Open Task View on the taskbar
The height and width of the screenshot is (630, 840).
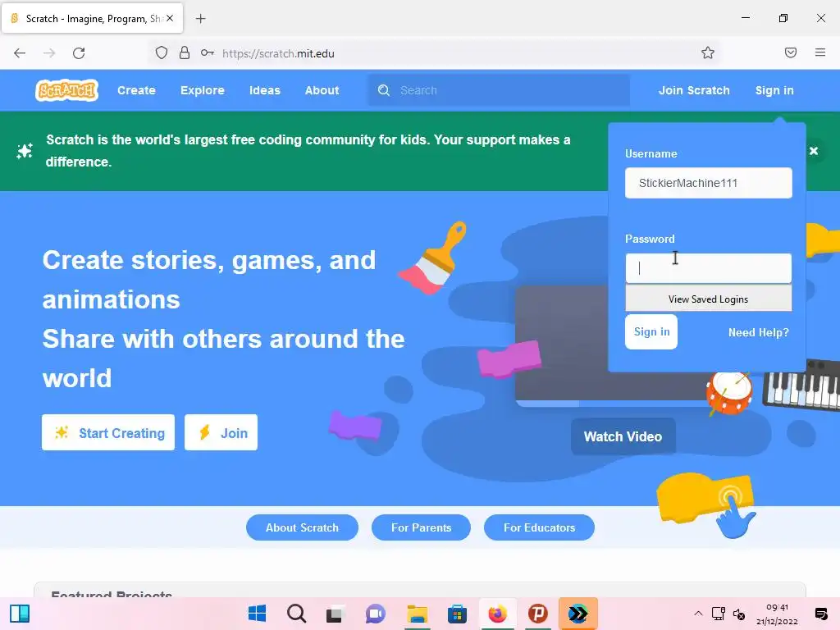(335, 614)
